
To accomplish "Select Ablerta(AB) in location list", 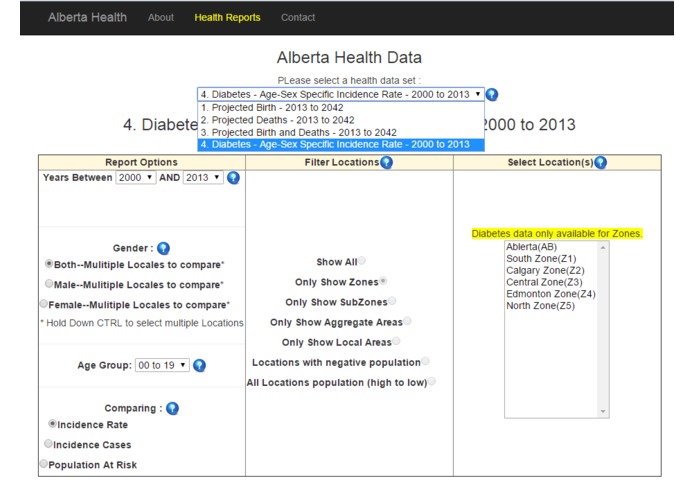I will 551,247.
